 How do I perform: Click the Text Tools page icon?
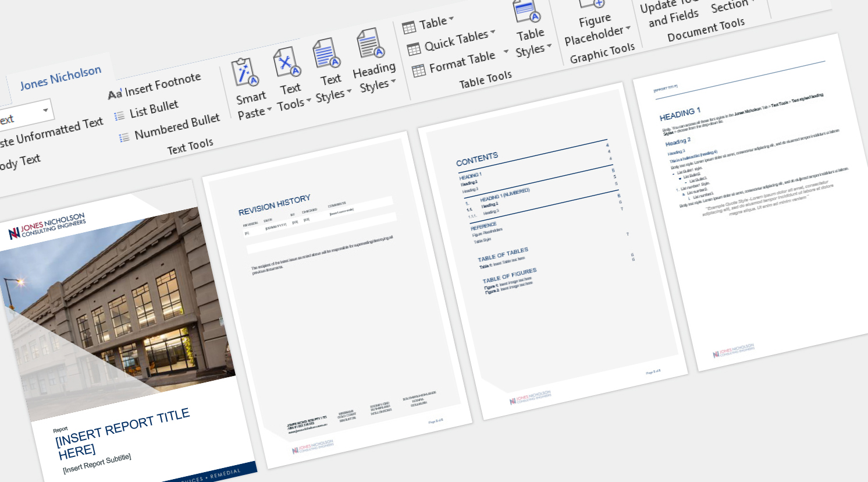(287, 63)
